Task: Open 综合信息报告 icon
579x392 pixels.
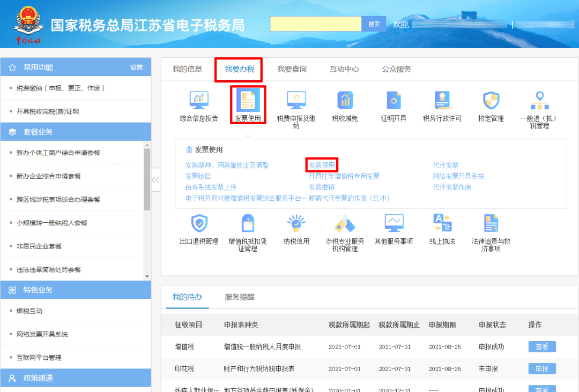Action: (199, 100)
